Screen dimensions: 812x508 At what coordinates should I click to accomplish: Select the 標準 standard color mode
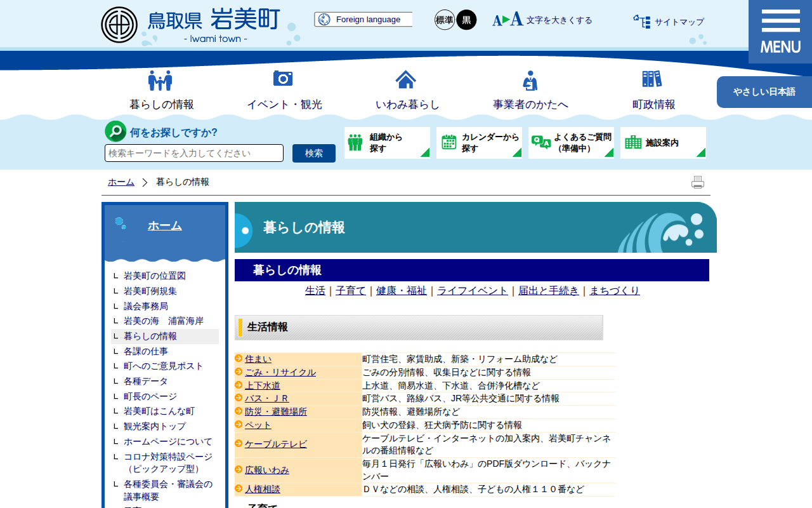(445, 20)
